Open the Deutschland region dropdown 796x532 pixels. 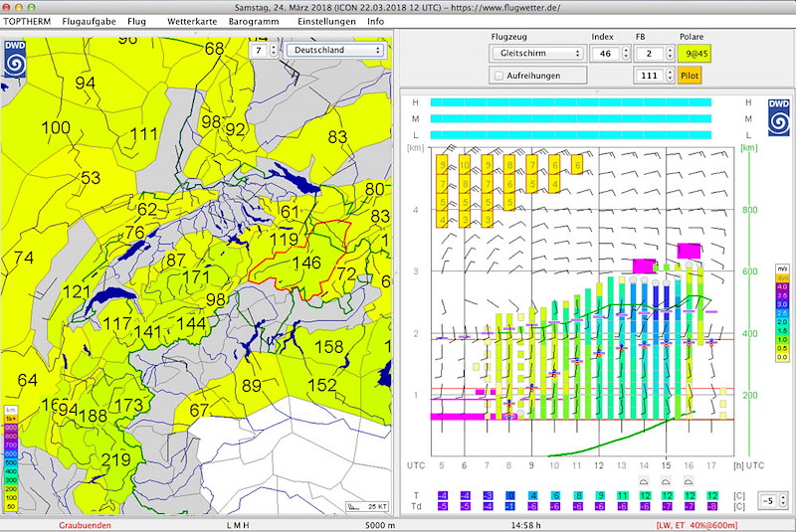click(335, 50)
